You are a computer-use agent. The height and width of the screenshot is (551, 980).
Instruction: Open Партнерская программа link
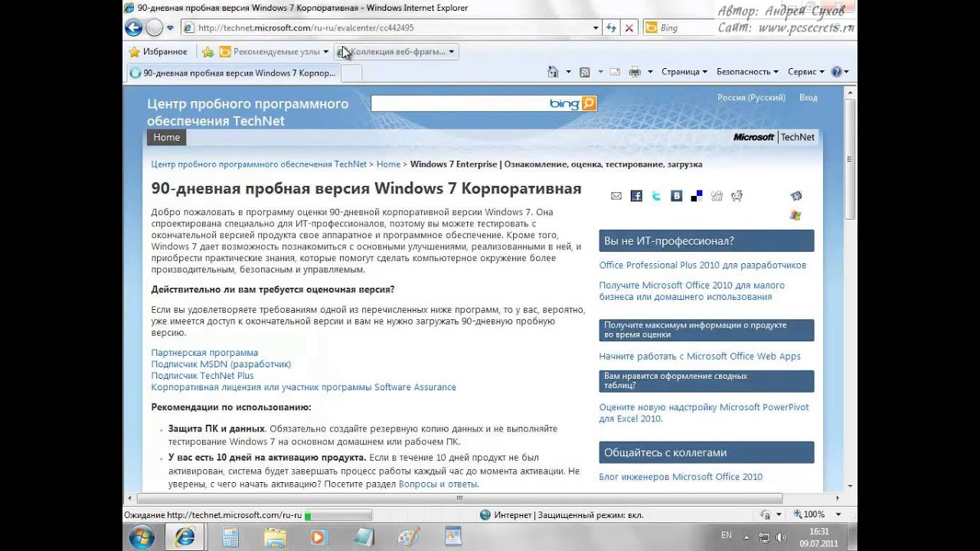point(204,353)
